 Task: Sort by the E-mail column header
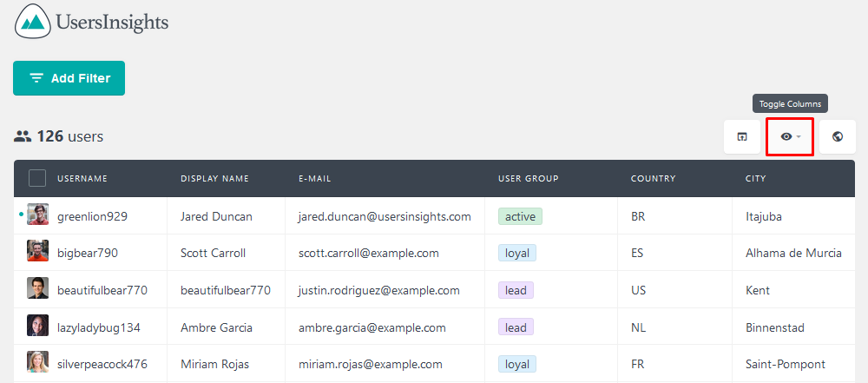click(315, 179)
